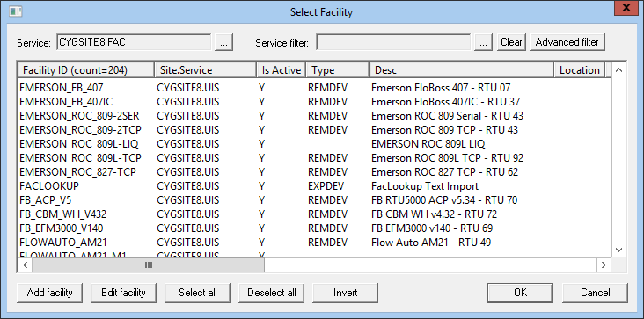Invert the facility selection
This screenshot has width=644, height=319.
coord(346,293)
